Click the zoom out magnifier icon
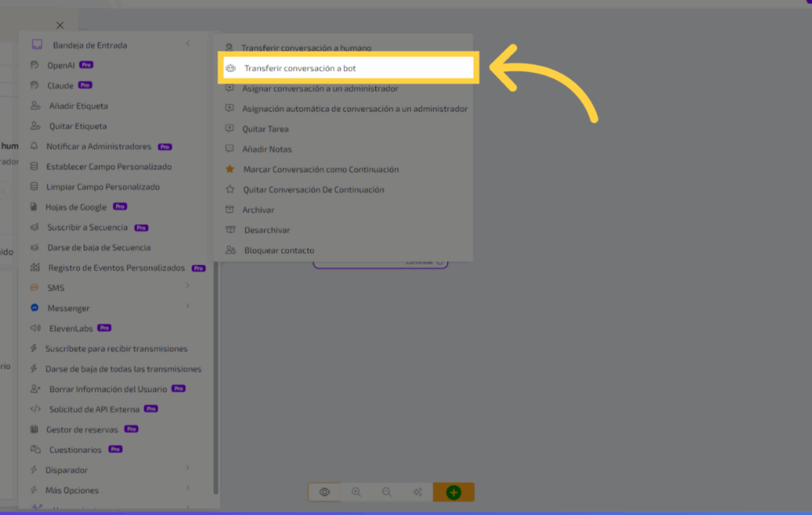Screen dimensions: 812x515 [387, 492]
